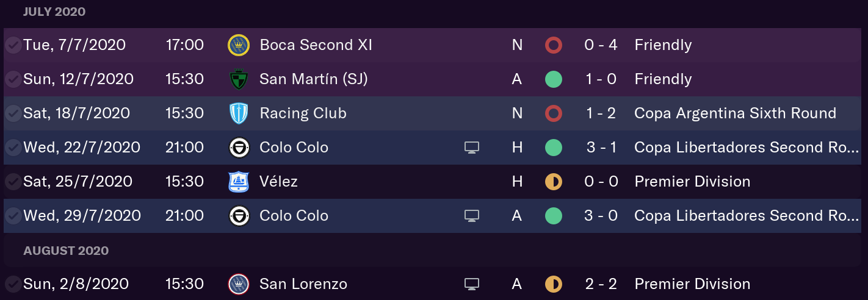868x300 pixels.
Task: Open the 2 - 2 San Lorenzo match score
Action: 601,284
